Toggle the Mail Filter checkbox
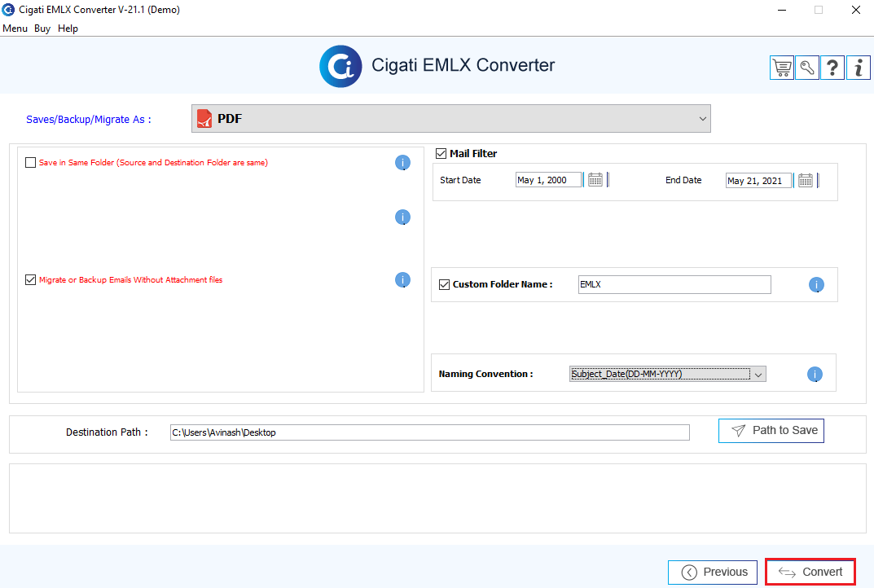Image resolution: width=874 pixels, height=588 pixels. pos(441,153)
